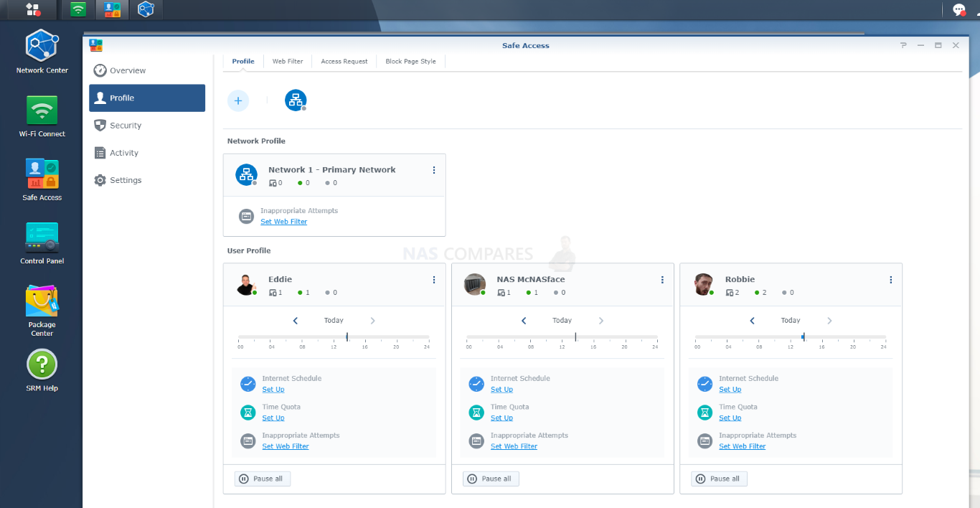Image resolution: width=980 pixels, height=508 pixels.
Task: Go to previous day in Eddie's timeline
Action: tap(296, 321)
